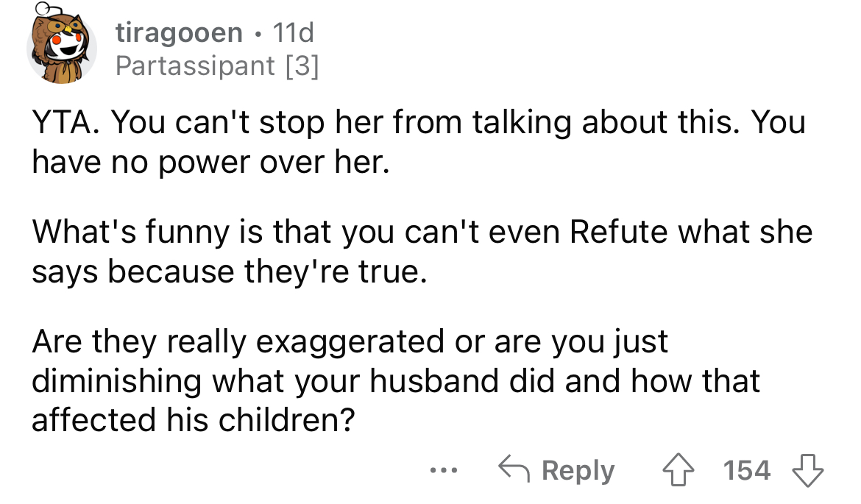
Task: Tap the paragraph starting with YTA
Action: coord(418,142)
